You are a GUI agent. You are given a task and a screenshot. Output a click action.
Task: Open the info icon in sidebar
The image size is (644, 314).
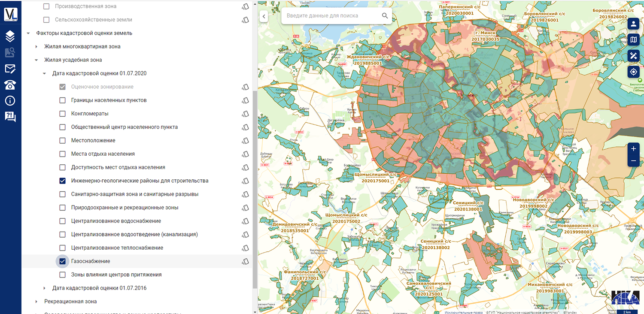click(10, 101)
